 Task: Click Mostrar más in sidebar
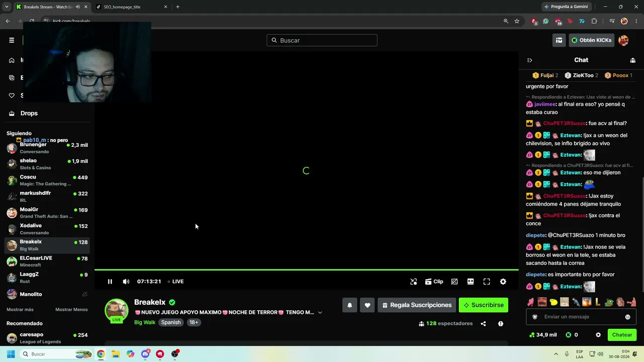20,309
